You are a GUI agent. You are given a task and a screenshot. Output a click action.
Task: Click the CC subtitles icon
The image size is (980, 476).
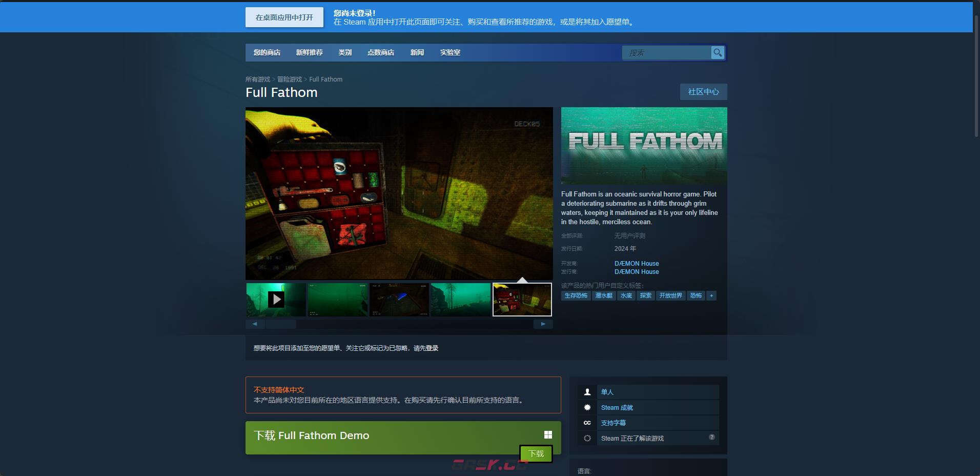point(587,423)
